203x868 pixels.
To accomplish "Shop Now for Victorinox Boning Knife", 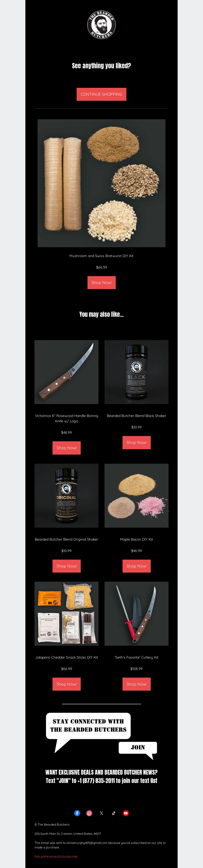I will click(66, 448).
